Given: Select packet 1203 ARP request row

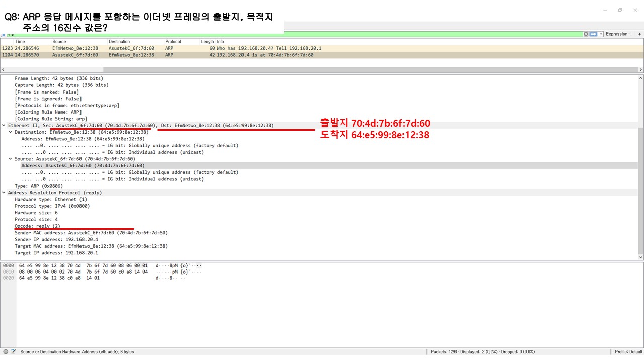Looking at the screenshot, I should (x=322, y=48).
